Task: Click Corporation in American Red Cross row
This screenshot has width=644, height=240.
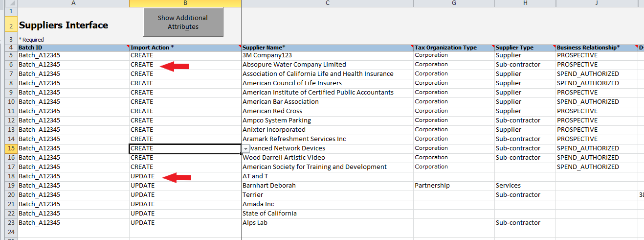Action: coord(454,111)
